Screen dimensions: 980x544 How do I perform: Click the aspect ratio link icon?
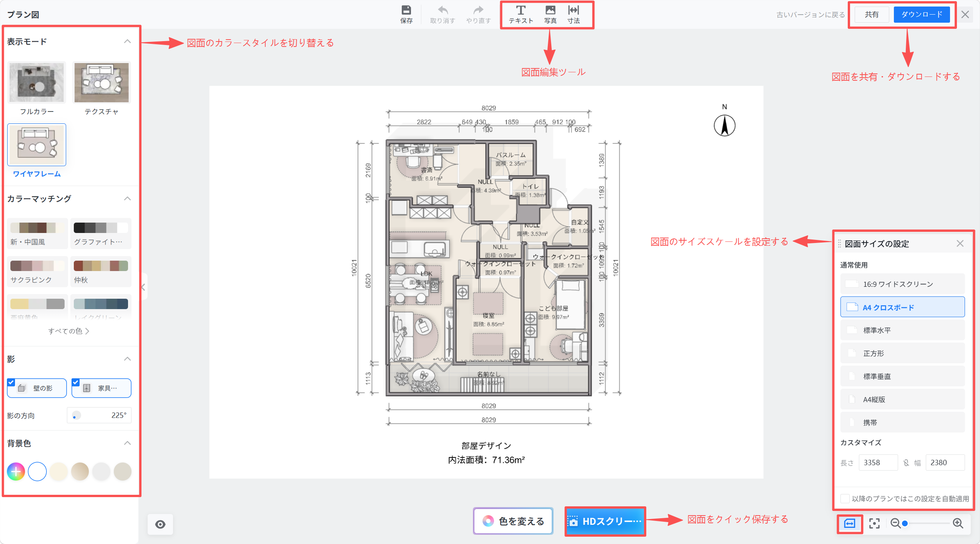(x=906, y=462)
